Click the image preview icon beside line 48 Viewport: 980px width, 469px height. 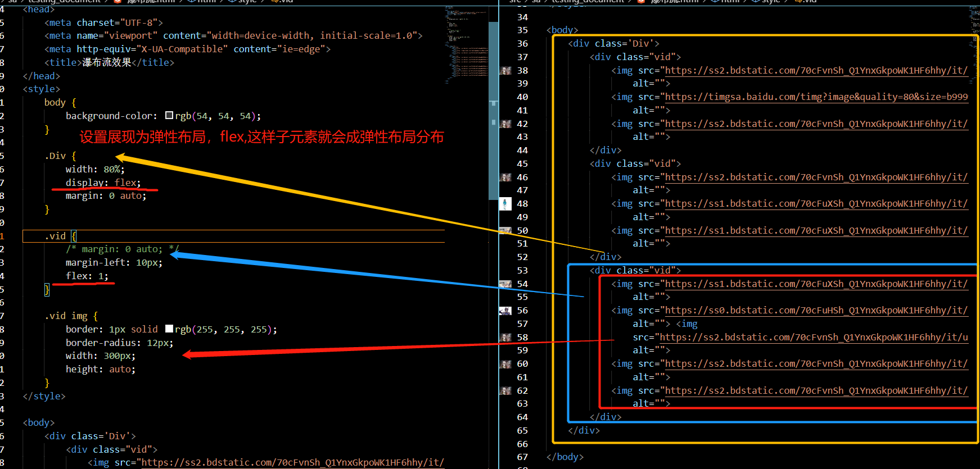[x=505, y=204]
